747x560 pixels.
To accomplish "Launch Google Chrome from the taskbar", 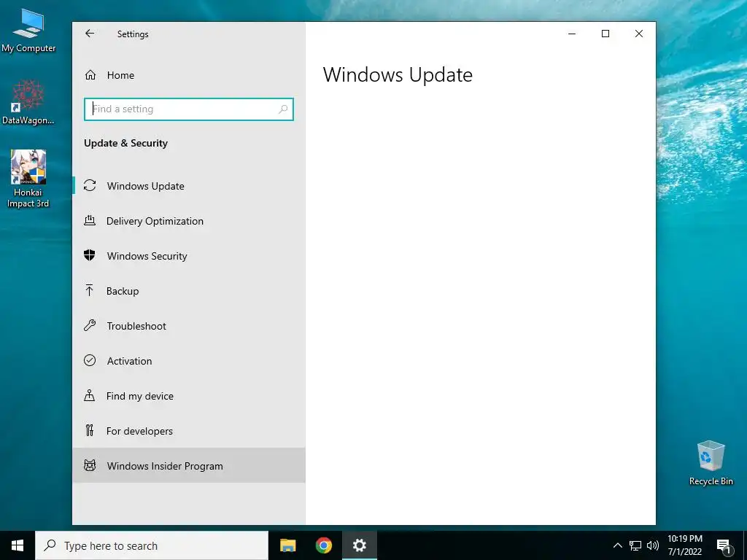I will [x=324, y=545].
